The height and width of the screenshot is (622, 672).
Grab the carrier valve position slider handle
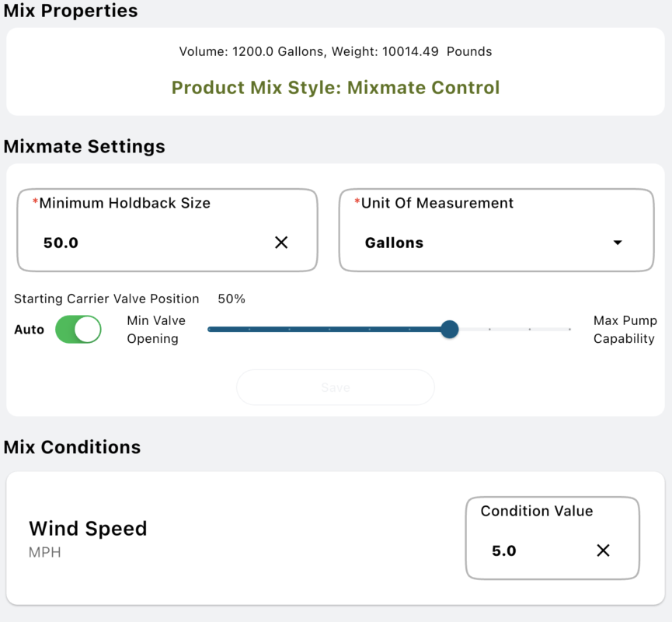tap(449, 330)
